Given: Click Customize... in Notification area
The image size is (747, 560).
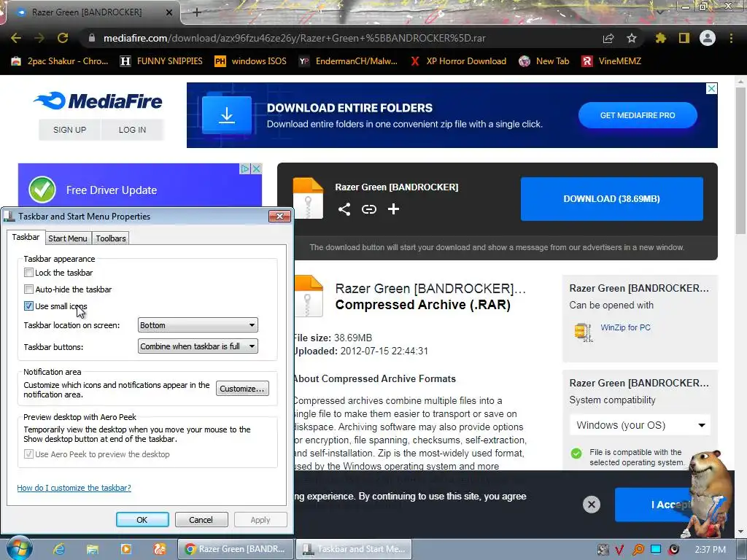Looking at the screenshot, I should pos(242,389).
